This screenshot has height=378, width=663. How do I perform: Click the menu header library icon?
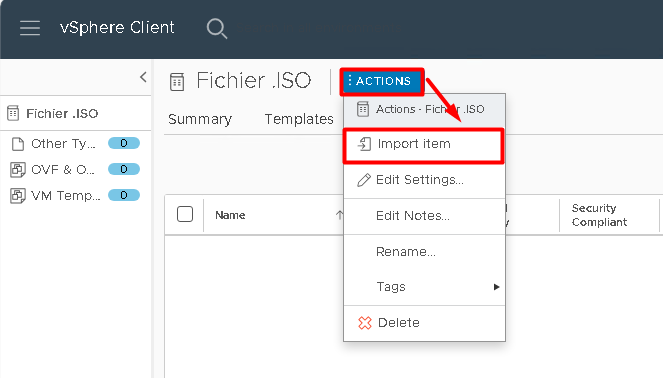point(363,109)
